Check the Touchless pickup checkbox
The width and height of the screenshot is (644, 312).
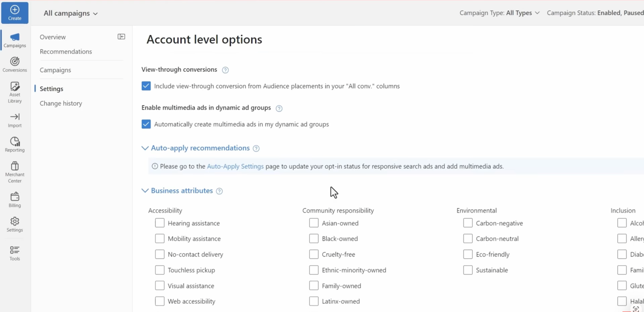[x=160, y=270]
